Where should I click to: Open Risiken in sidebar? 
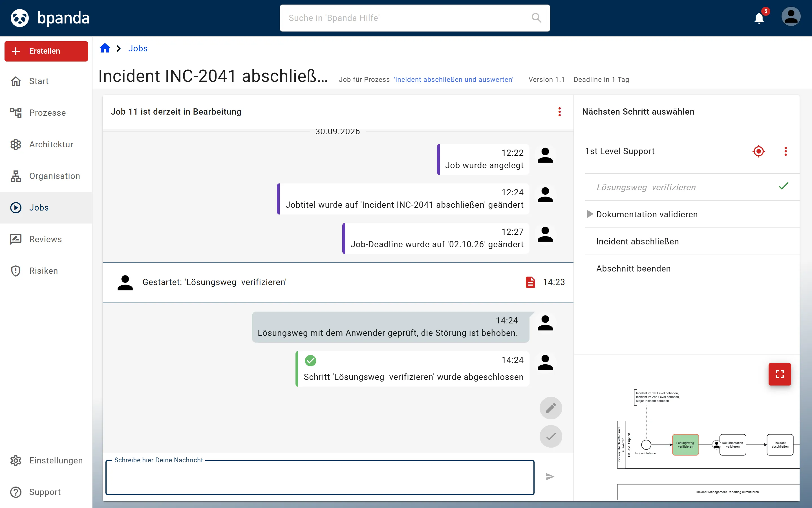46,271
